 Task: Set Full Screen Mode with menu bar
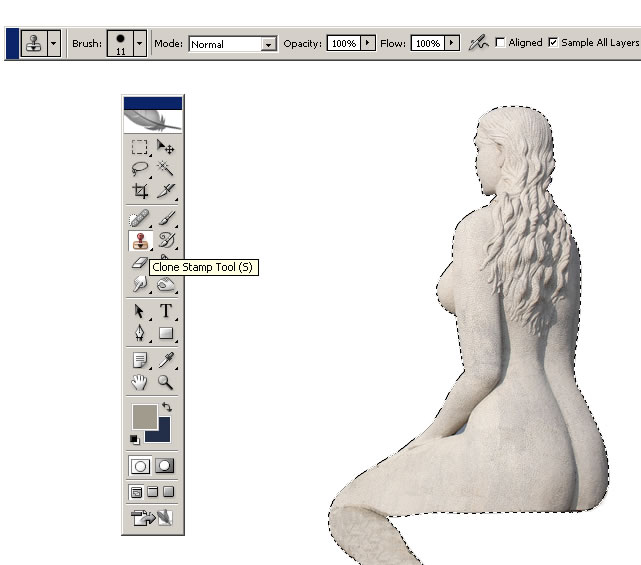click(152, 492)
